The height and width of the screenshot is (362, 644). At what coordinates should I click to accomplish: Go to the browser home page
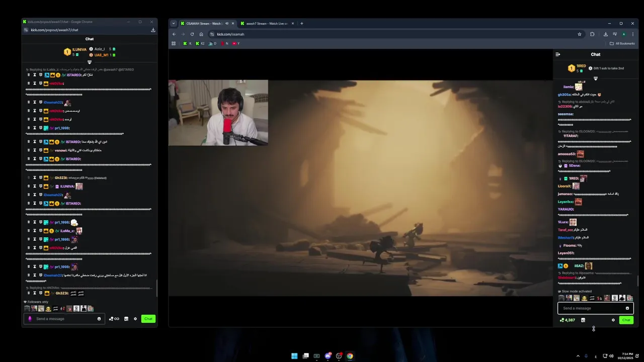coord(201,34)
